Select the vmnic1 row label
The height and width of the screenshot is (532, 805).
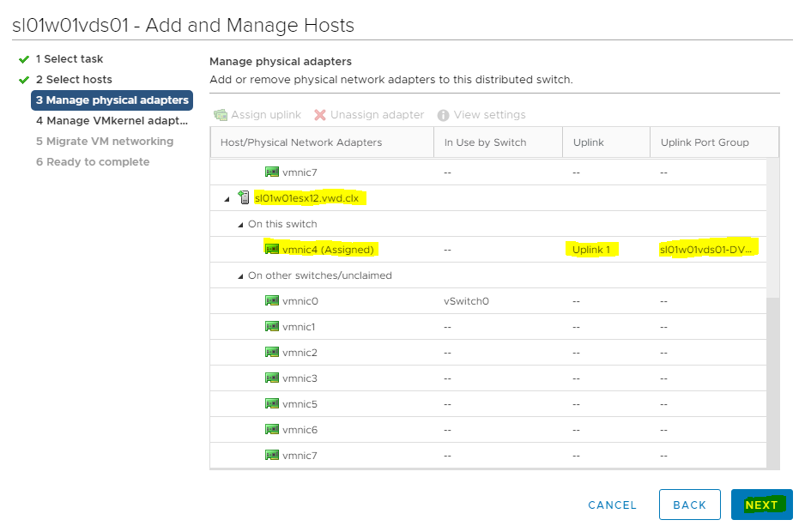tap(299, 327)
